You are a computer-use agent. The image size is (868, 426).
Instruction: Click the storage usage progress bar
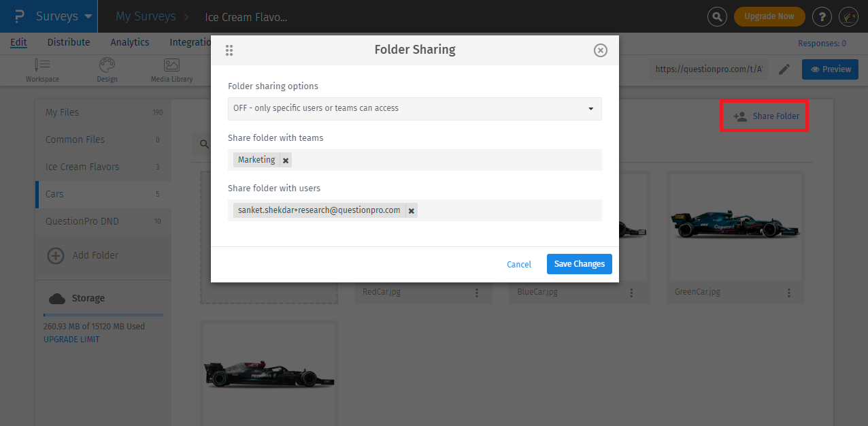click(x=103, y=314)
